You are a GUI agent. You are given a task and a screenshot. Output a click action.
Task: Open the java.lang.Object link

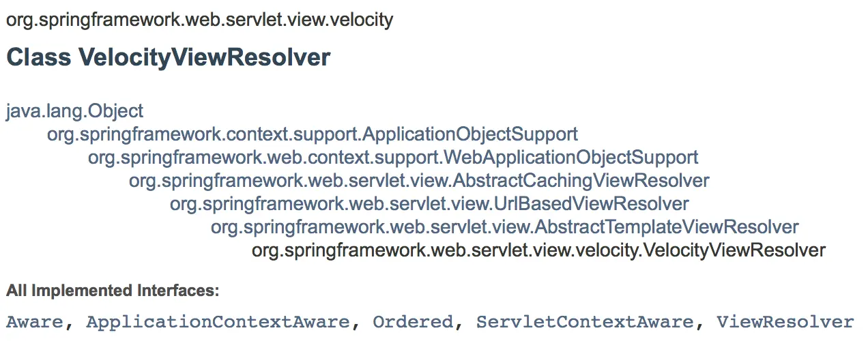coord(75,111)
